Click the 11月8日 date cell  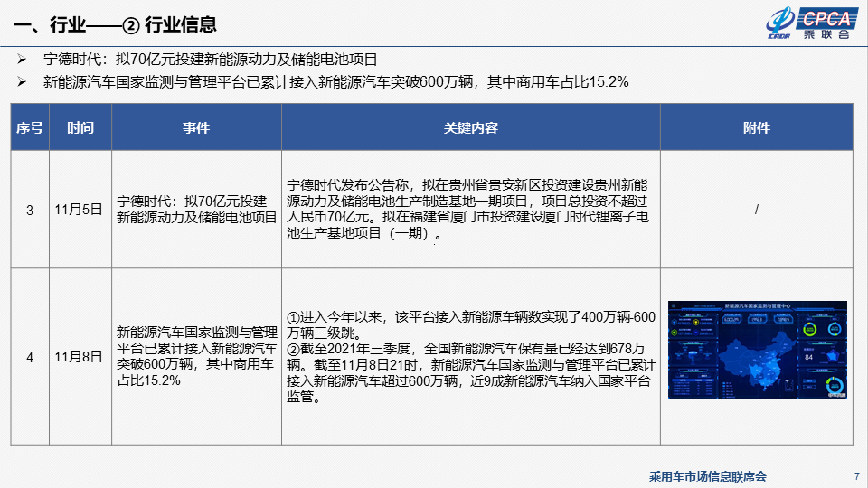[x=80, y=357]
